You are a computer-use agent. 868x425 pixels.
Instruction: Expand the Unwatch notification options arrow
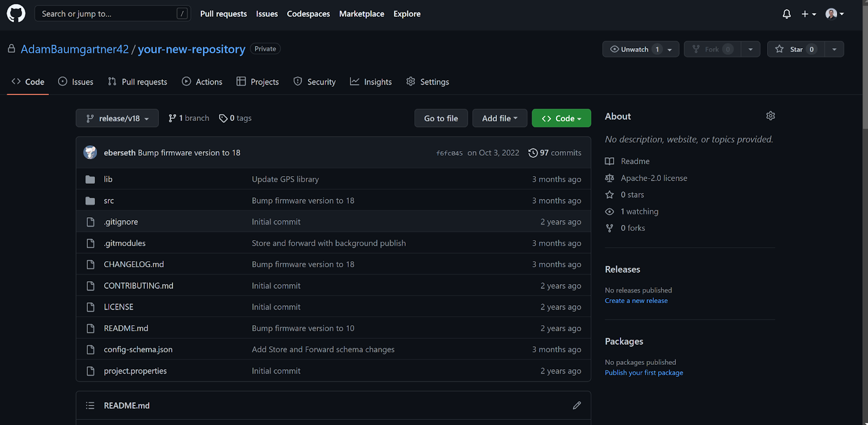670,49
